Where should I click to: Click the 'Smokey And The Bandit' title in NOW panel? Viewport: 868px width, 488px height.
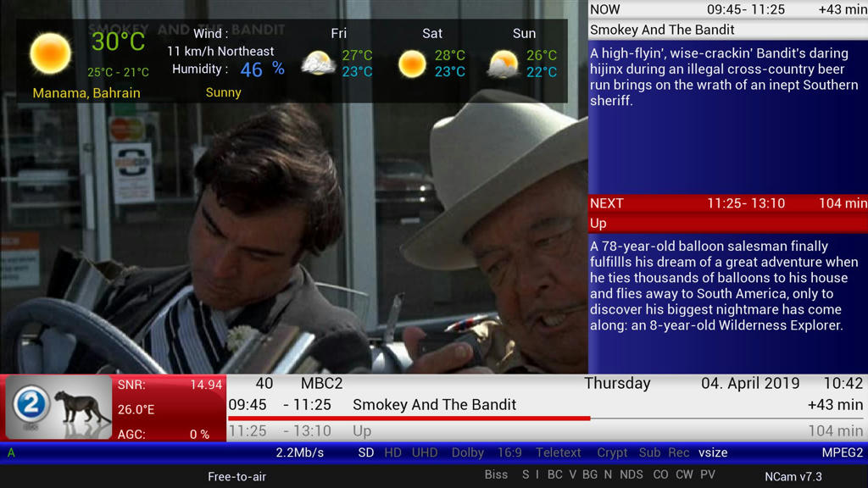[662, 30]
